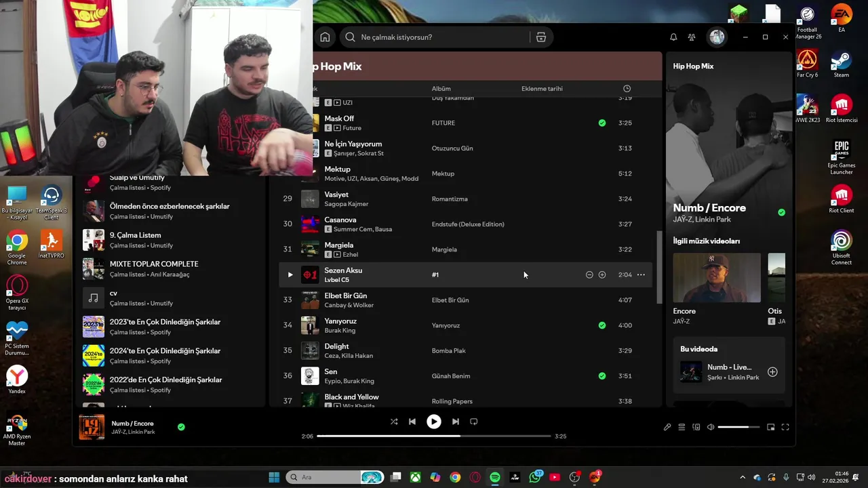Open 'Numb / Encore' title in side panel
The image size is (868, 488).
coord(709,208)
